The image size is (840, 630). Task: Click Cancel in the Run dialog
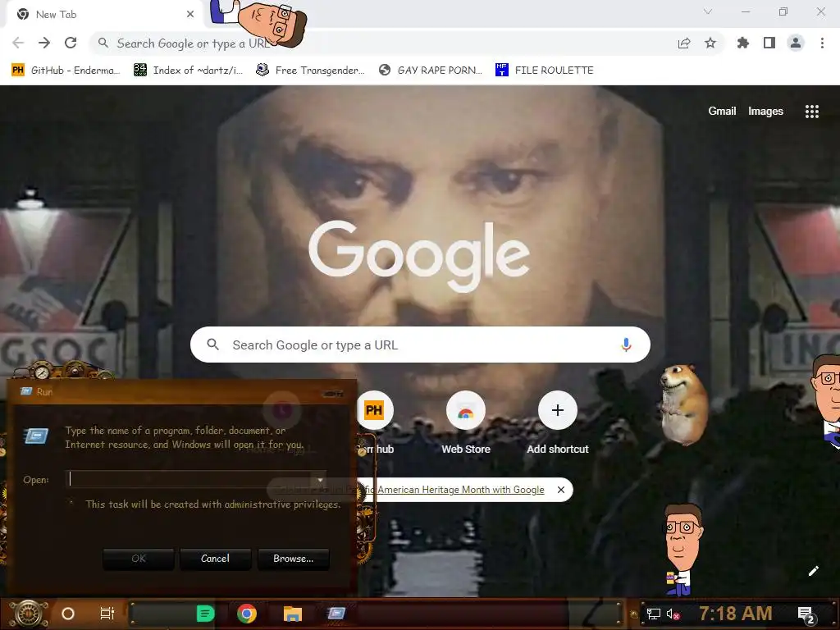pos(216,559)
